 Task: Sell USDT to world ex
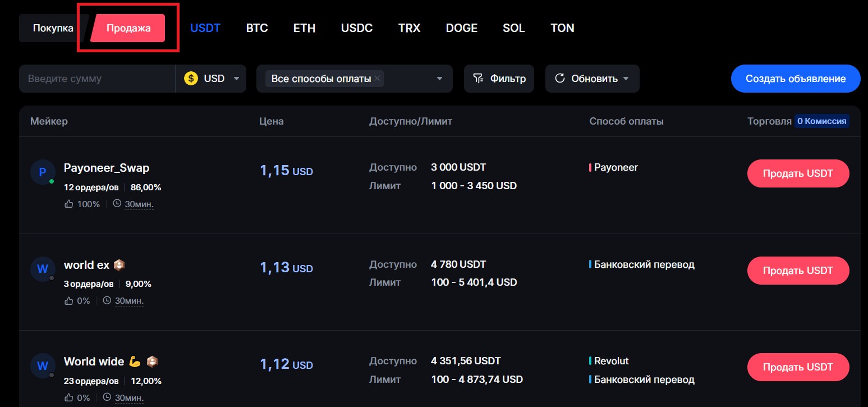point(798,271)
